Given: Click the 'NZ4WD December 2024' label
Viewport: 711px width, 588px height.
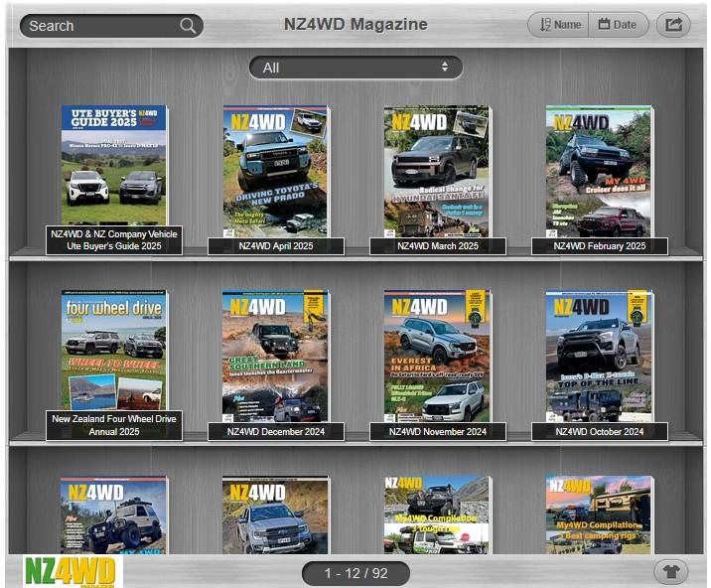Looking at the screenshot, I should pos(276,431).
